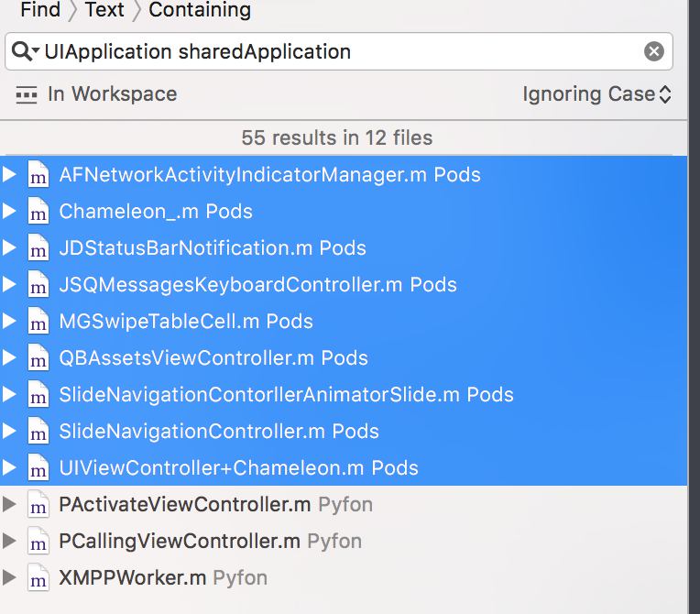Expand SlideNavigationController.m results

(x=10, y=432)
